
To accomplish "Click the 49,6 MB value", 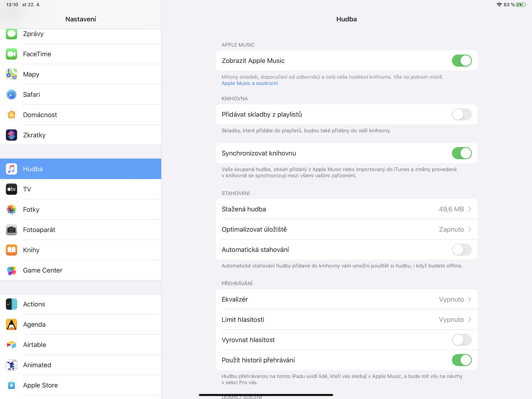I will pos(451,209).
